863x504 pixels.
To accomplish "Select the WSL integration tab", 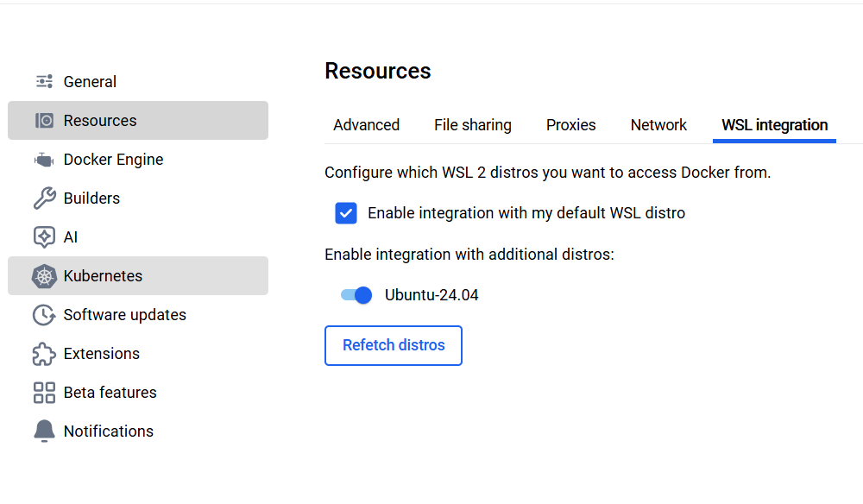I will [x=774, y=125].
